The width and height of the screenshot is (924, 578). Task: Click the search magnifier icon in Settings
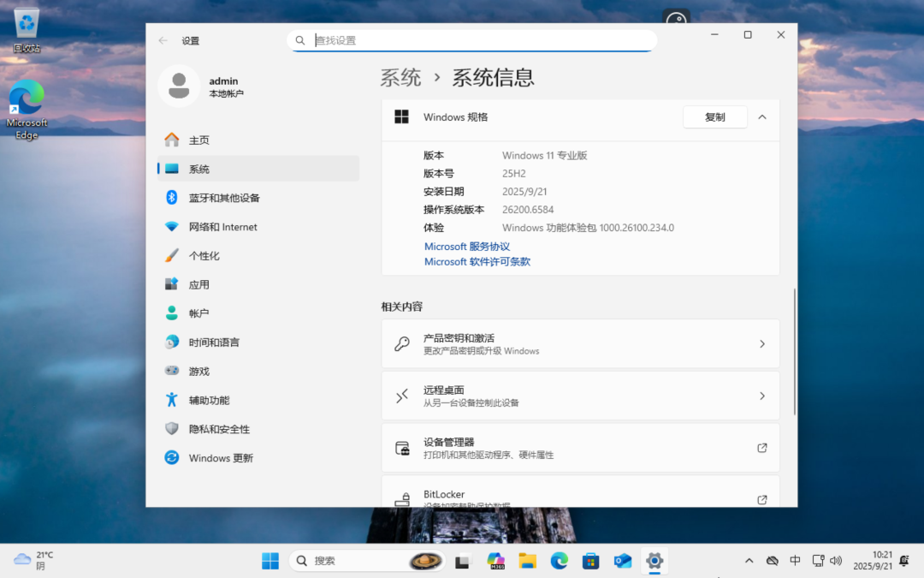[300, 40]
